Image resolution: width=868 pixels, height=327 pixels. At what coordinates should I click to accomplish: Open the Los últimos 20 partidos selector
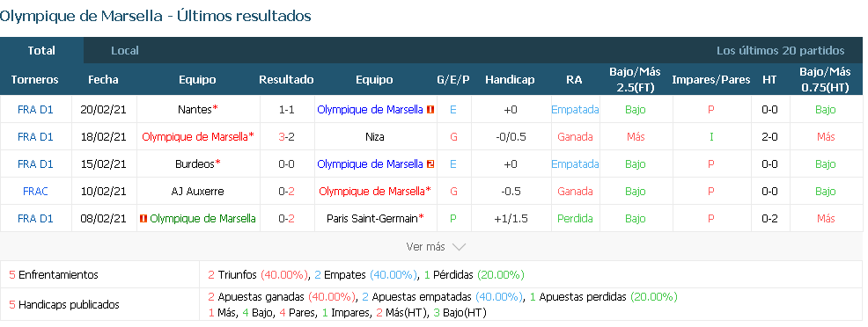[781, 51]
